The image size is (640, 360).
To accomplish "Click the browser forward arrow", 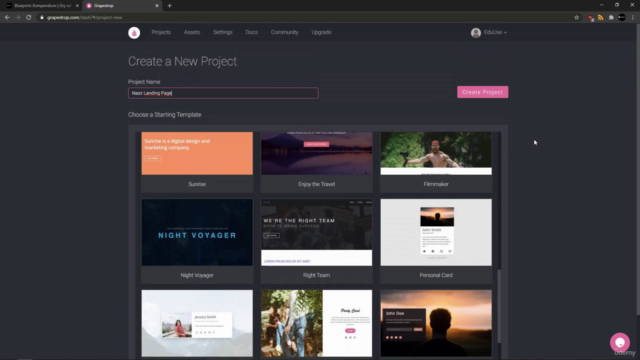I will click(x=18, y=18).
